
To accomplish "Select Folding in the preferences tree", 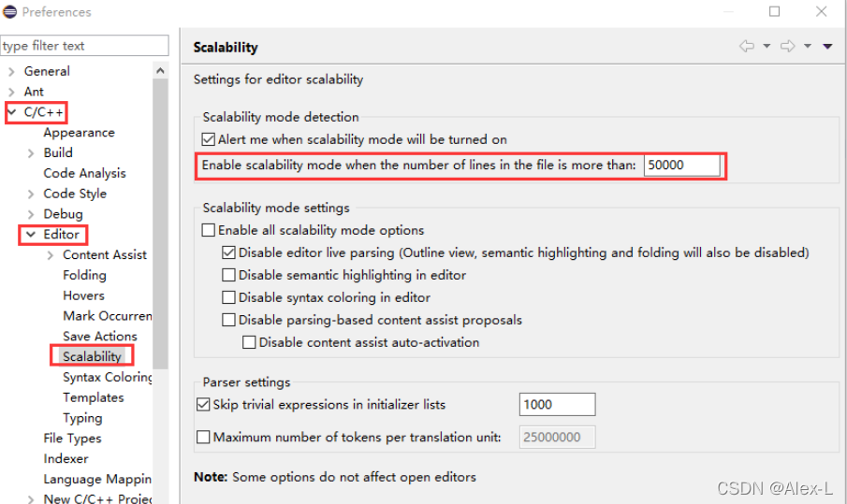I will 84,275.
